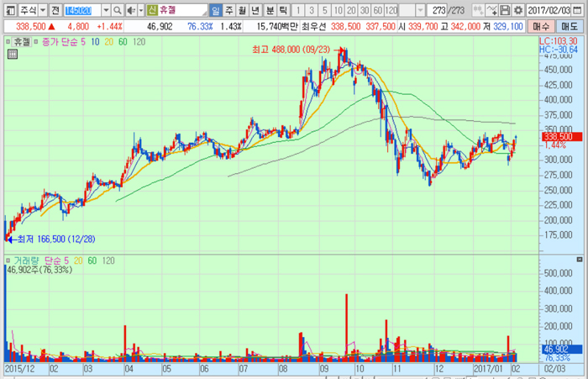The image size is (588, 379).
Task: Click the magnifier stock search icon
Action: point(118,11)
